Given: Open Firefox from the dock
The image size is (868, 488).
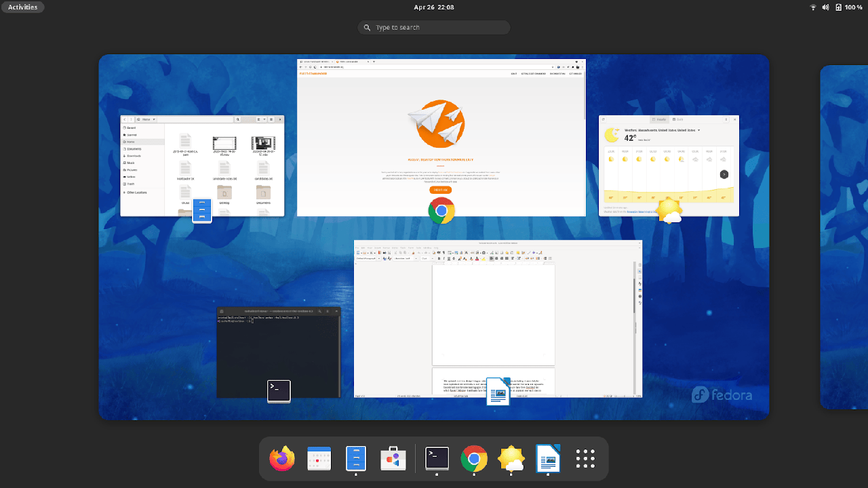Looking at the screenshot, I should 282,459.
